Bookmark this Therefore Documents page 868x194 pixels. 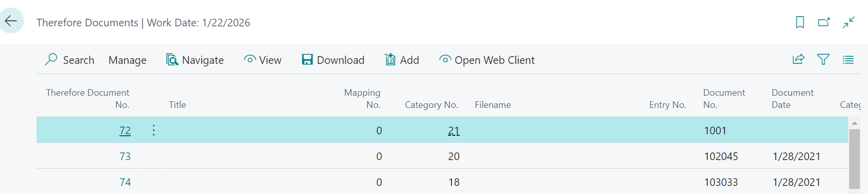[x=800, y=22]
